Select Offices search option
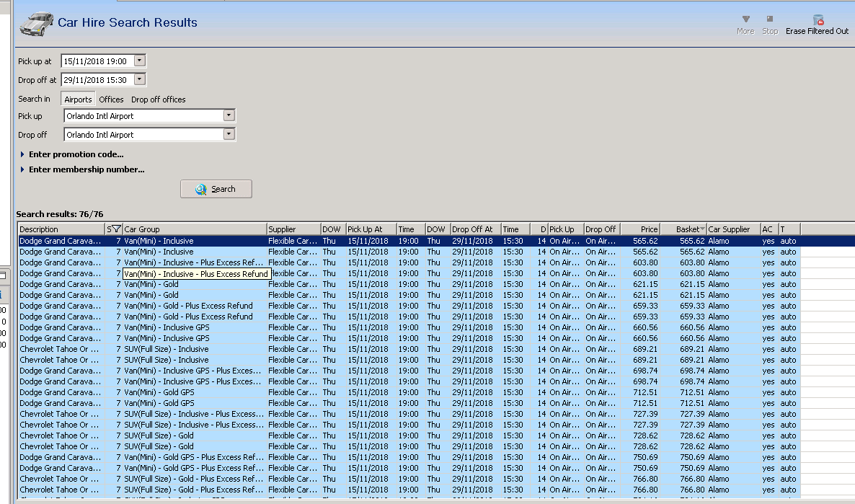The image size is (855, 504). coord(111,100)
